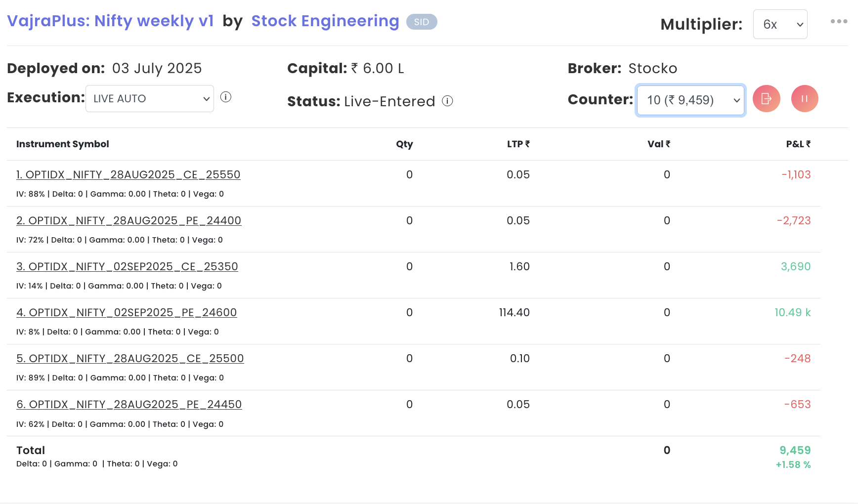Select the -2,723 P&L value
The width and height of the screenshot is (858, 504).
(794, 220)
